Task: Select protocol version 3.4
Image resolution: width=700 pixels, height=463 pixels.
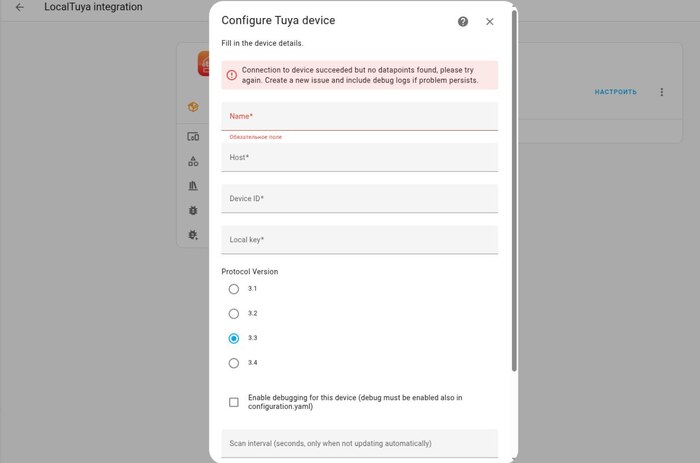Action: (233, 363)
